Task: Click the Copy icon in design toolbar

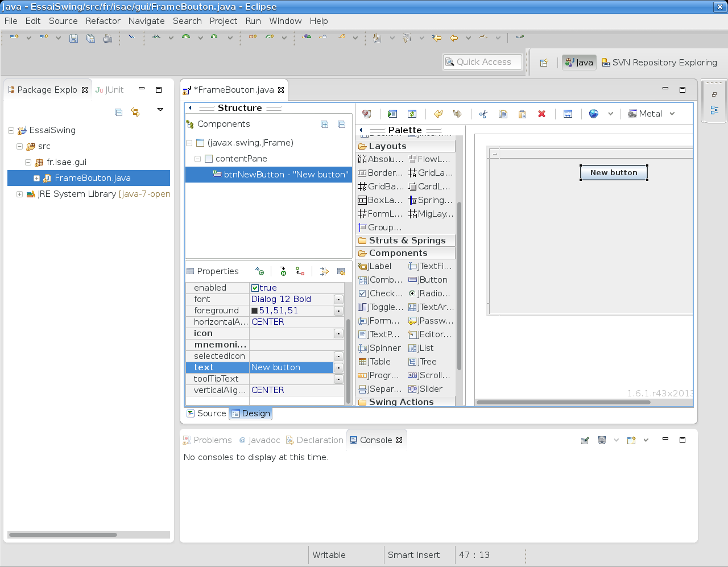Action: 503,114
